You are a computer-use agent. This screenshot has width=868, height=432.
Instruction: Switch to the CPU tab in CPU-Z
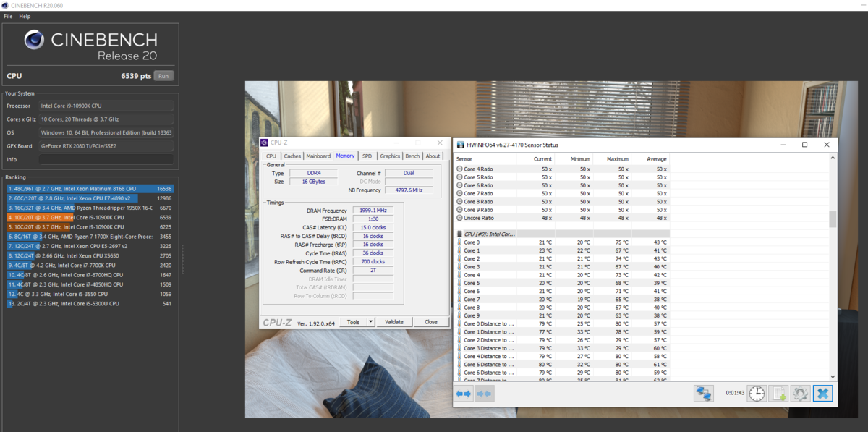(x=271, y=156)
